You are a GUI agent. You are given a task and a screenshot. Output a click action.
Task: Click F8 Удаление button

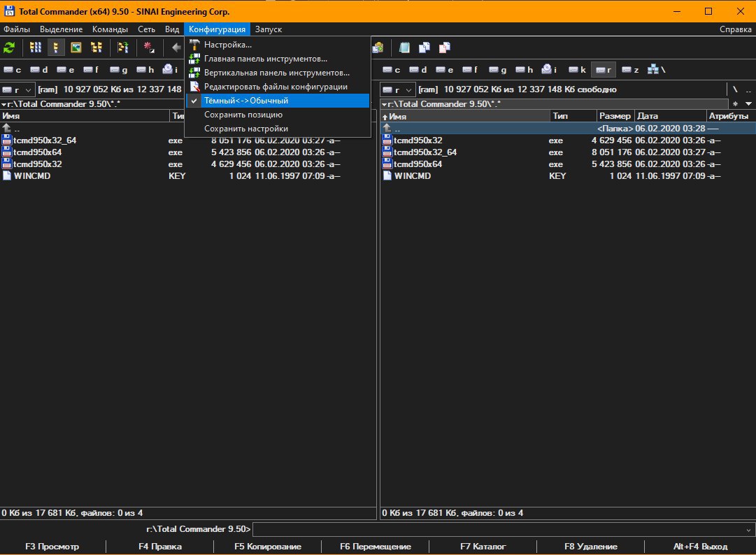[591, 547]
